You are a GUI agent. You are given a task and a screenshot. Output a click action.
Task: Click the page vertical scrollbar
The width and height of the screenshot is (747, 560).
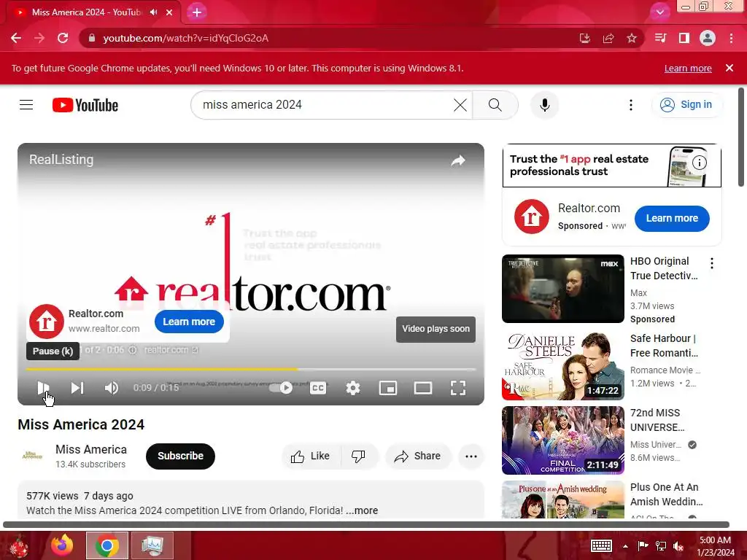pos(741,137)
